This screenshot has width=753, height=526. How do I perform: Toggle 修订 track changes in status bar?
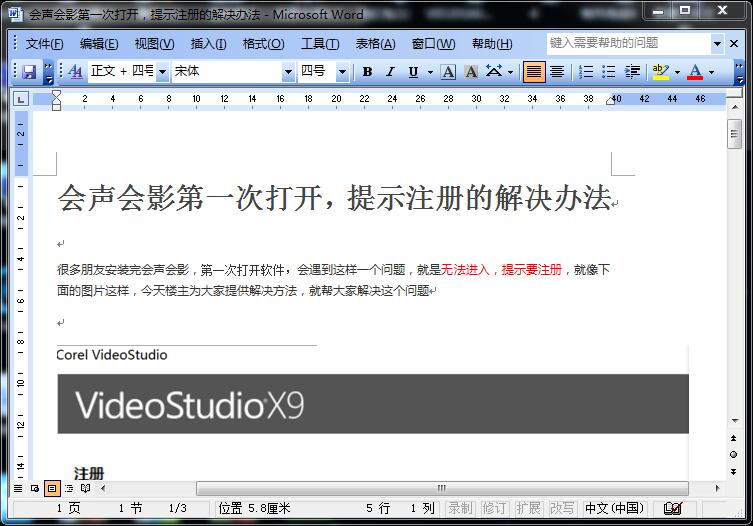coord(494,509)
